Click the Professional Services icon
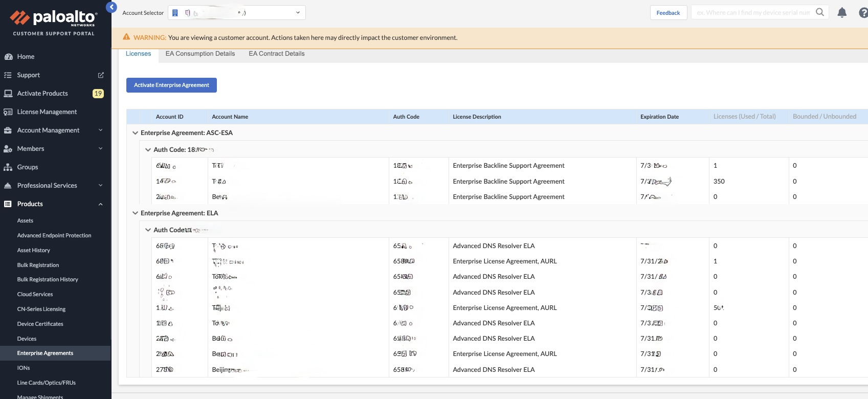Viewport: 868px width, 399px height. tap(8, 186)
